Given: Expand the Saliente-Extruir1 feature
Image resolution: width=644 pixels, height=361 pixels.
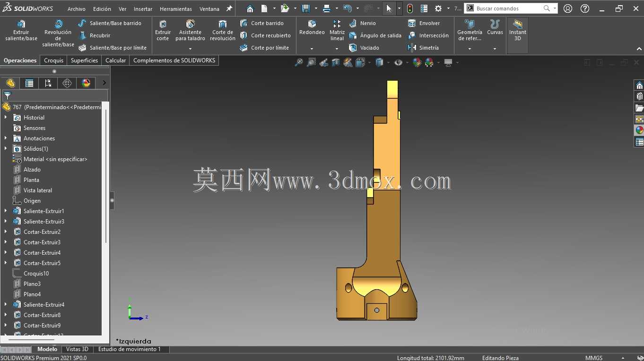Looking at the screenshot, I should pyautogui.click(x=6, y=211).
